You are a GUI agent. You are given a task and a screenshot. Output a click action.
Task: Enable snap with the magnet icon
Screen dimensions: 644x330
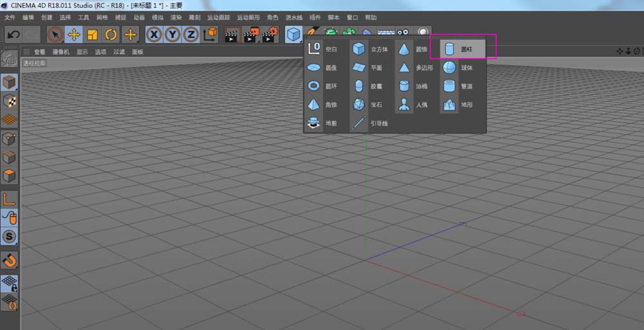click(x=10, y=260)
